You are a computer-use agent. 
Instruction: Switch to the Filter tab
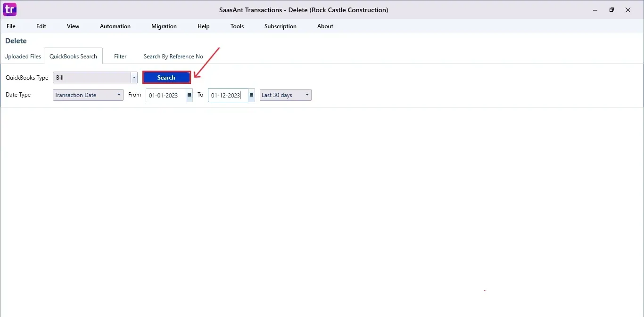click(x=120, y=57)
